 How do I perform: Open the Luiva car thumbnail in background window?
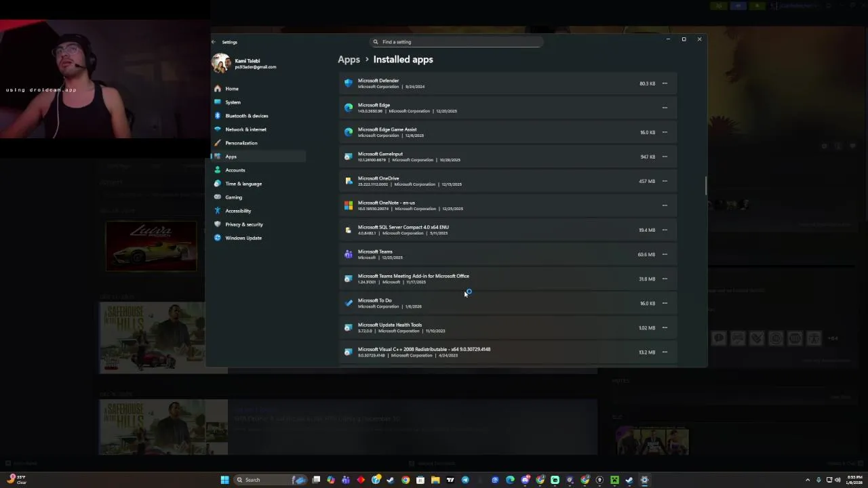pyautogui.click(x=151, y=247)
